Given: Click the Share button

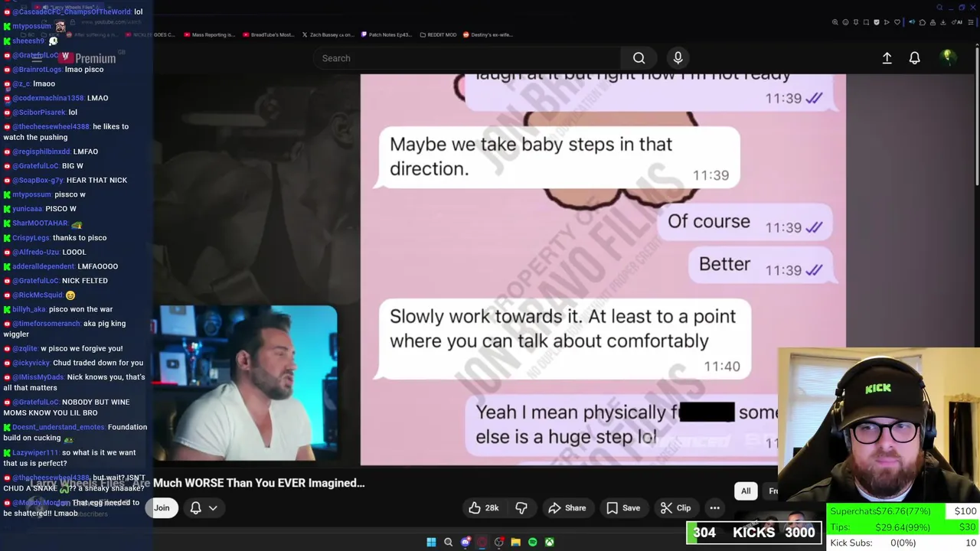Looking at the screenshot, I should (x=567, y=508).
